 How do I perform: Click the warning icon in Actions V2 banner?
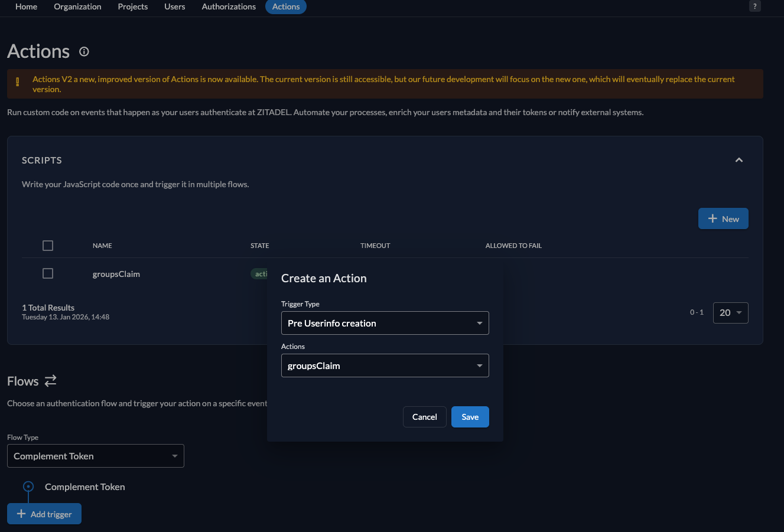[x=17, y=83]
